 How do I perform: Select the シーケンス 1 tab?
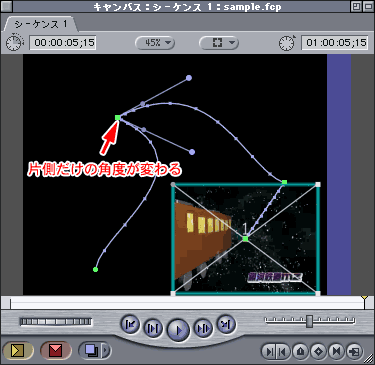pos(41,24)
